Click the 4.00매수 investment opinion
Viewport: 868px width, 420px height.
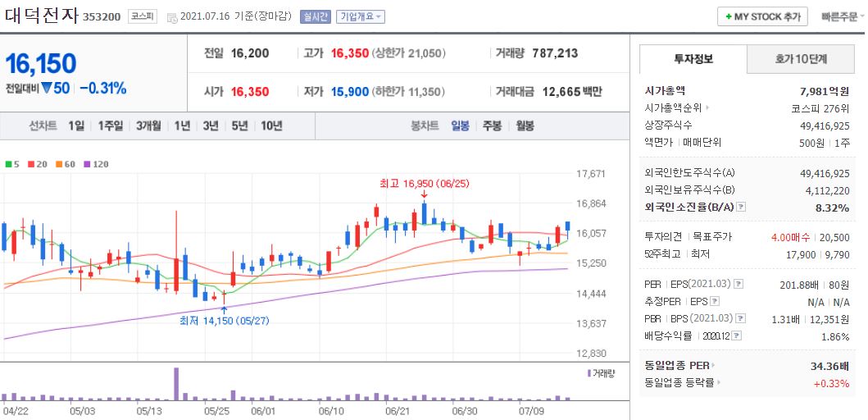point(790,237)
